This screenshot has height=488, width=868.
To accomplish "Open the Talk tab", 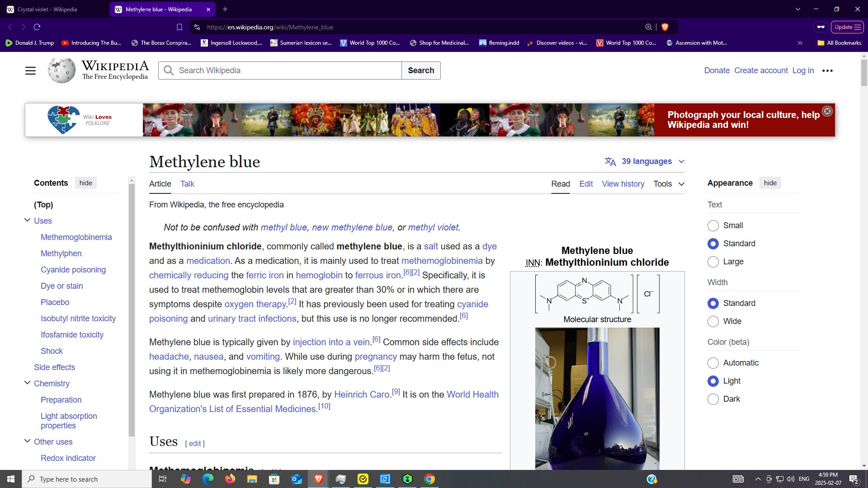I will (x=187, y=184).
